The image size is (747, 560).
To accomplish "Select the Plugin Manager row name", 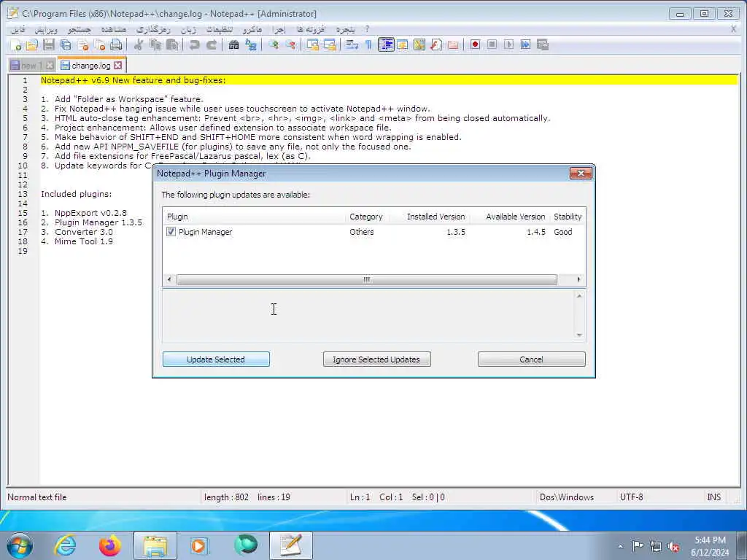I will [205, 232].
